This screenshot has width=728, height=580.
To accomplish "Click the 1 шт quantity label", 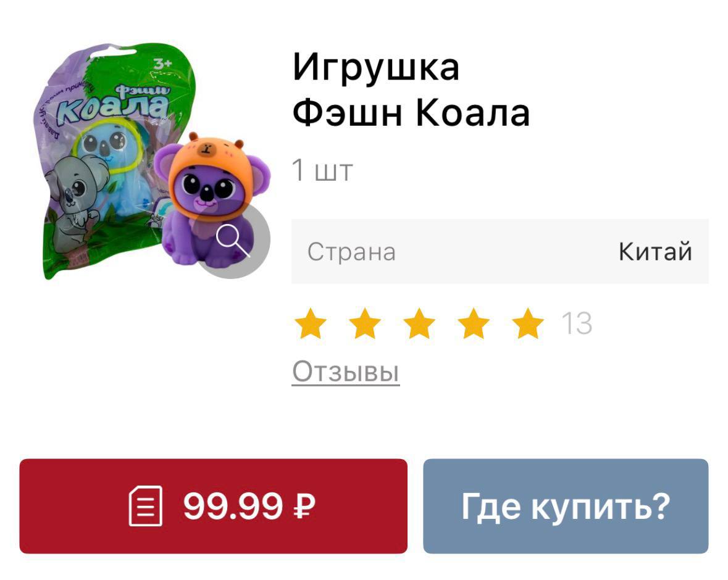I will [323, 170].
